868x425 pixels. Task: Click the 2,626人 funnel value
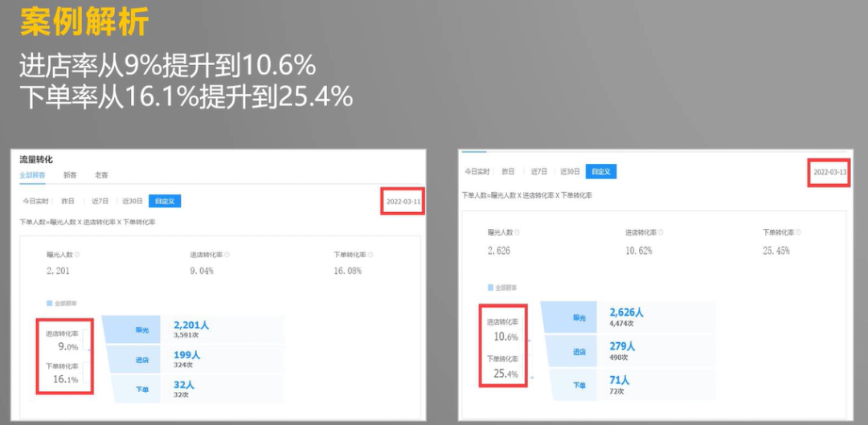tap(626, 313)
